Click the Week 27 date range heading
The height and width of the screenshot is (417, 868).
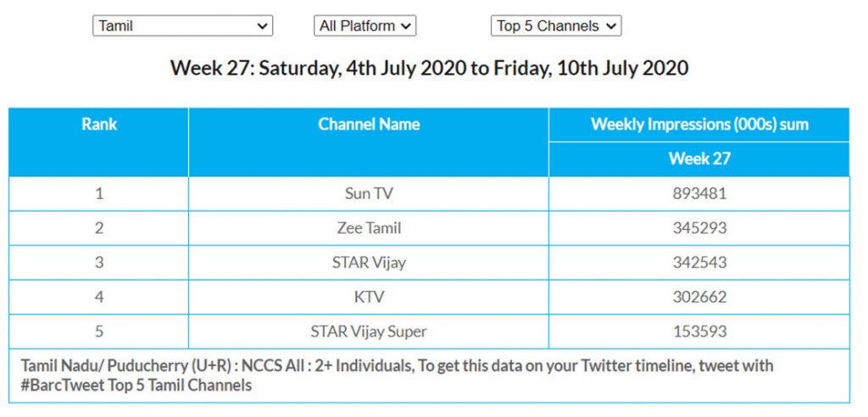coord(429,68)
